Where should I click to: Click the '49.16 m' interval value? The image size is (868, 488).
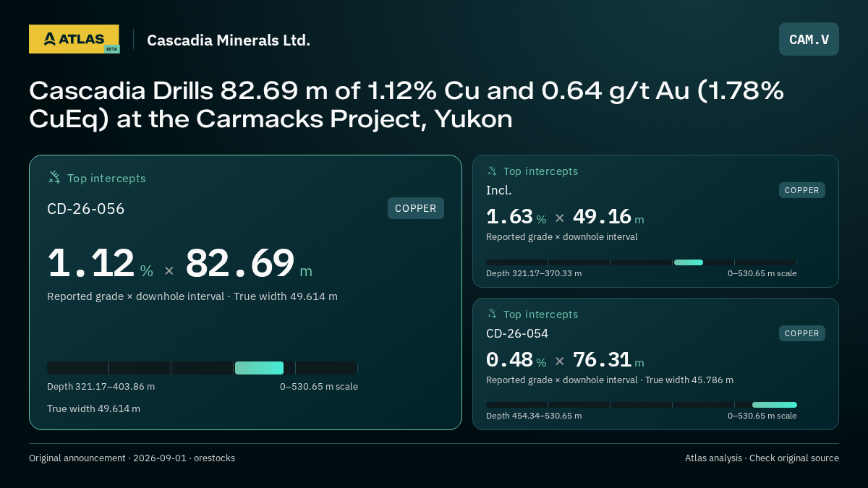pos(608,217)
